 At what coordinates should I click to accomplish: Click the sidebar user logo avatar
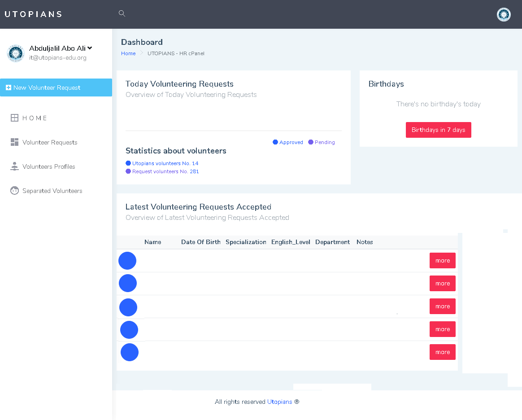[16, 53]
